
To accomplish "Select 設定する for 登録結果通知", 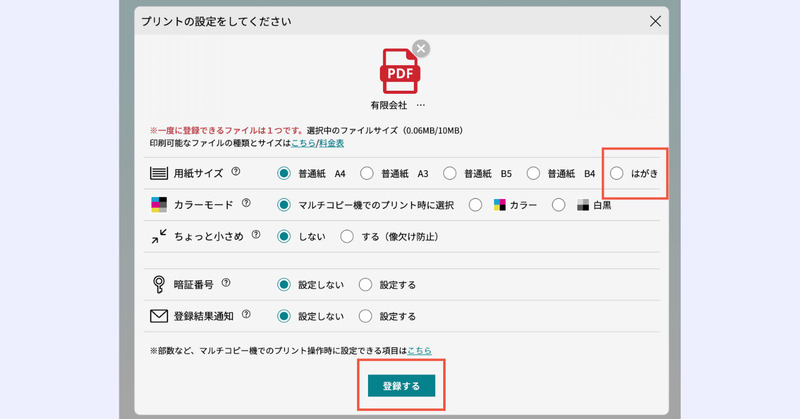I will coord(365,316).
